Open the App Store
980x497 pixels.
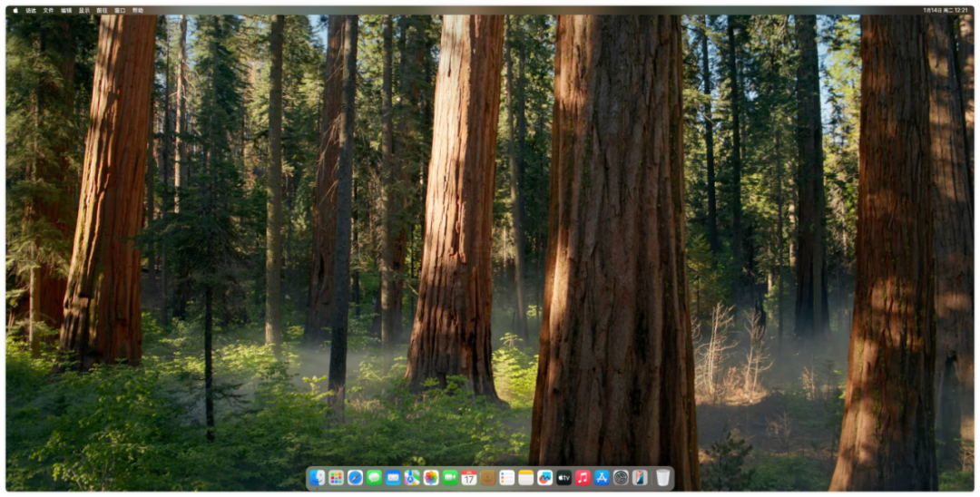tap(602, 477)
